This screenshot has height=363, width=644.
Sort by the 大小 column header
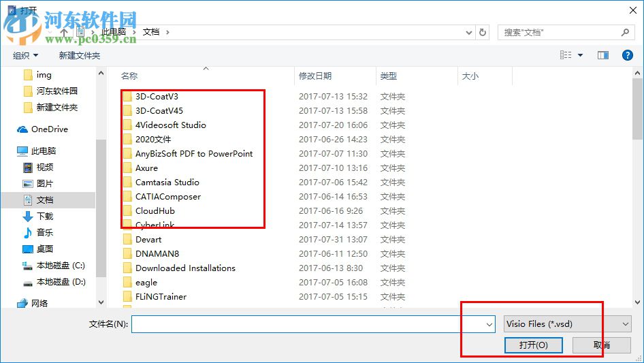470,76
